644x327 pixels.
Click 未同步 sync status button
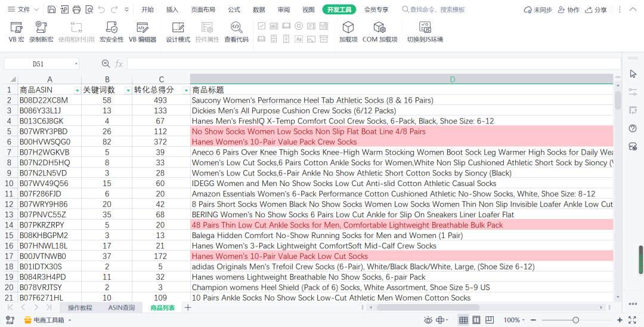(538, 10)
